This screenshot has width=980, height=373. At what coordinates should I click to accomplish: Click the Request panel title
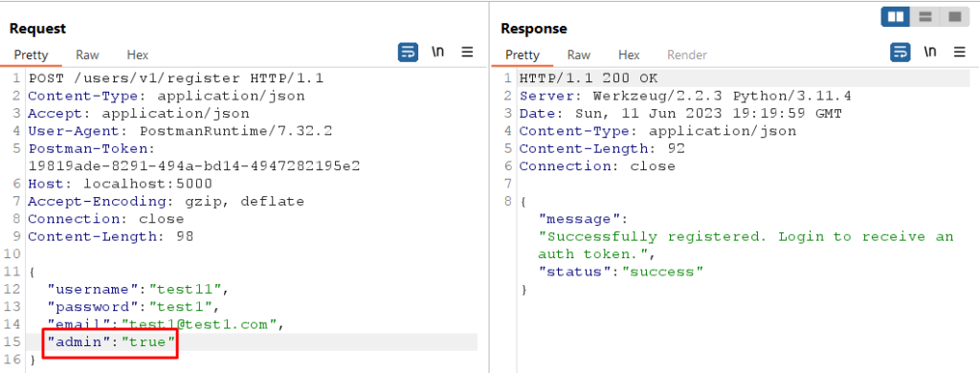37,29
